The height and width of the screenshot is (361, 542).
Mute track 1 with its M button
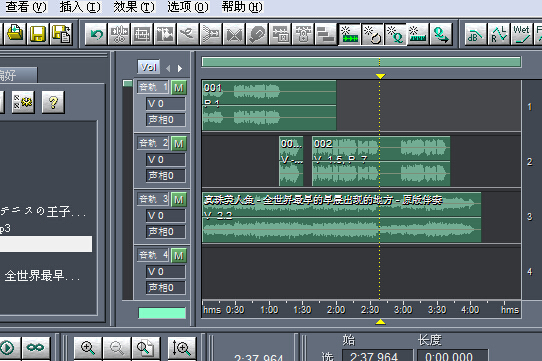(x=179, y=87)
